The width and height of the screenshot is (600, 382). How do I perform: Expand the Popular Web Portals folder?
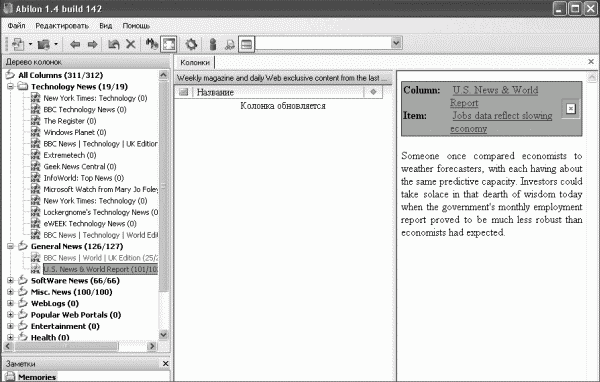(x=10, y=315)
